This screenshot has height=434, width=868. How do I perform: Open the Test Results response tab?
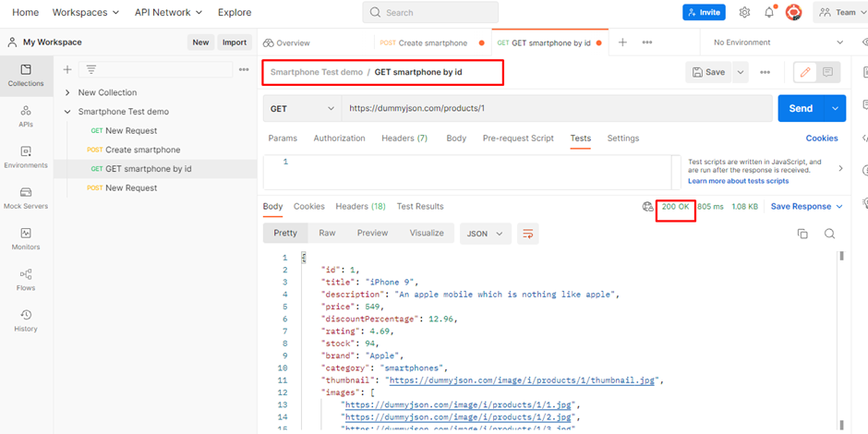pyautogui.click(x=419, y=207)
